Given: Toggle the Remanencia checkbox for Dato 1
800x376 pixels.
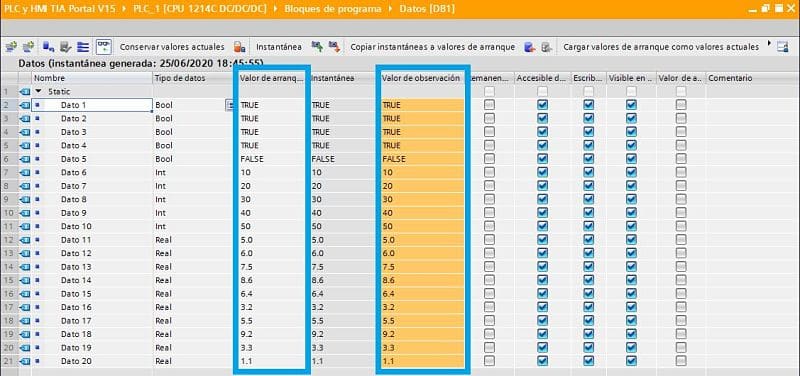Looking at the screenshot, I should [x=489, y=105].
